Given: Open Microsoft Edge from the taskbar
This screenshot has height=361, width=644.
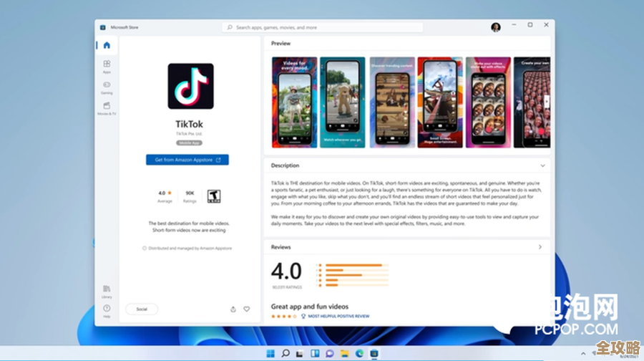Looking at the screenshot, I should pyautogui.click(x=359, y=353).
